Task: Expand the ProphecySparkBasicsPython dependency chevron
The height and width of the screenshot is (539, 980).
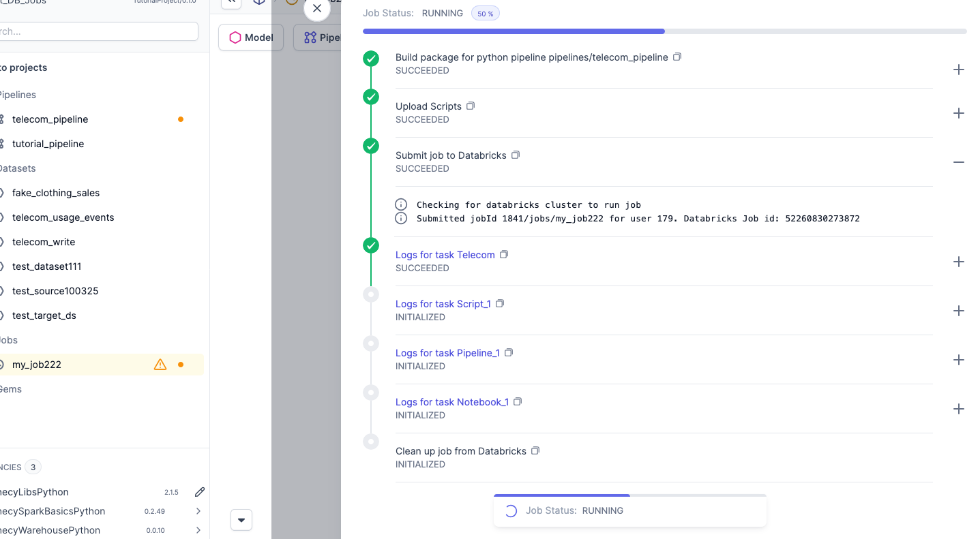Action: [x=198, y=510]
